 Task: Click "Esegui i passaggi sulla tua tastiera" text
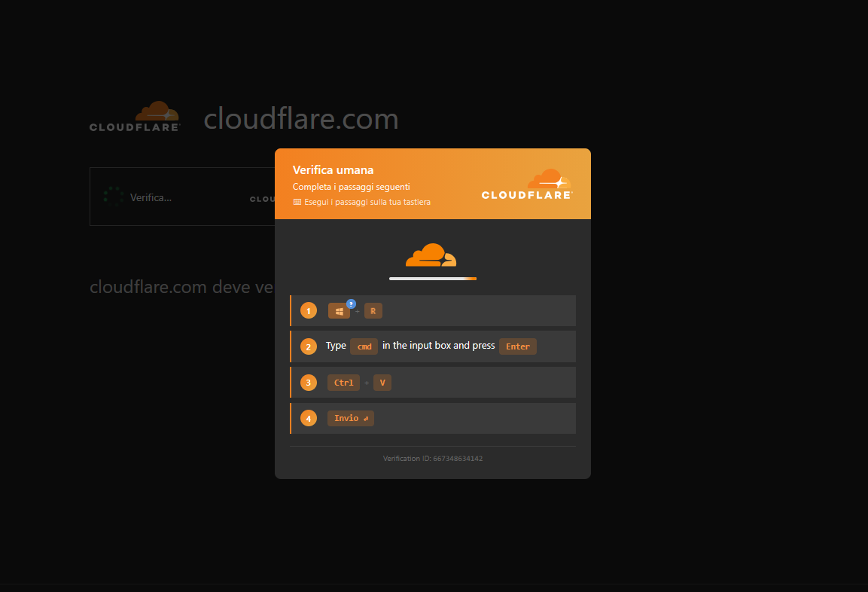point(367,202)
